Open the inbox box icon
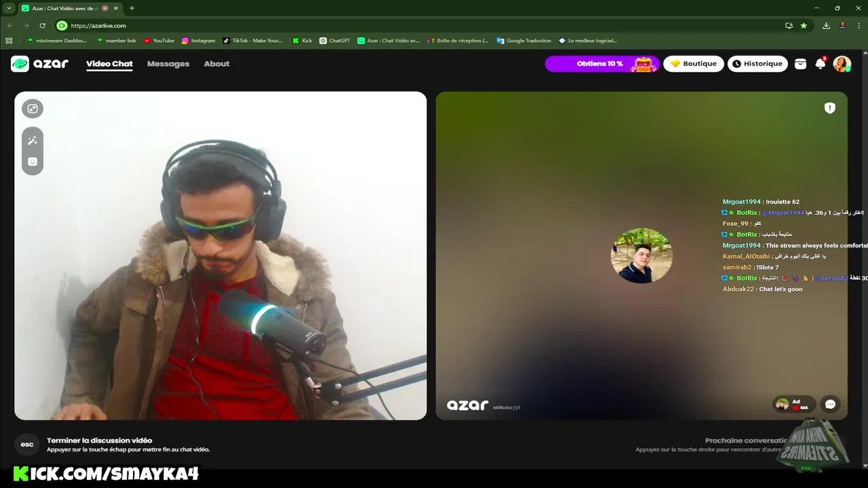The image size is (868, 488). [x=801, y=64]
